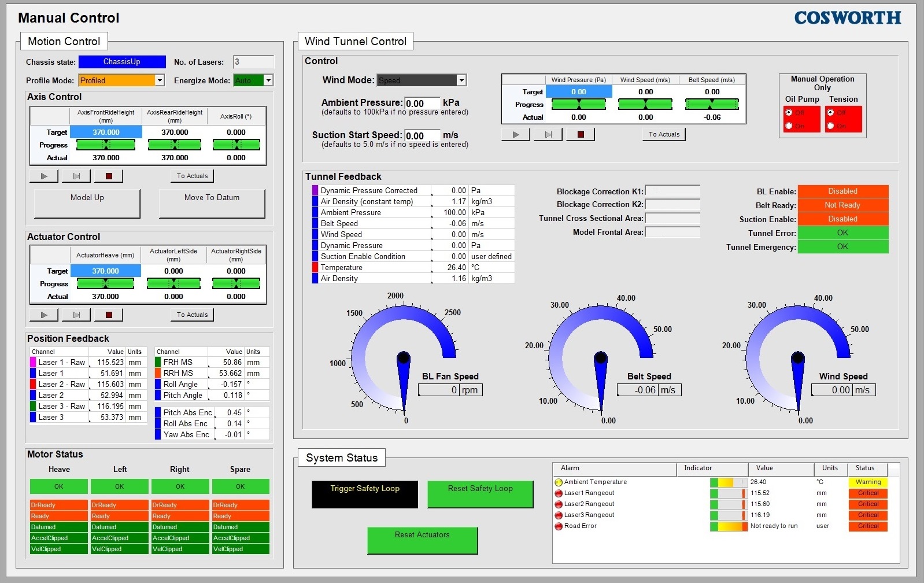Click the yellow Ambient Temperature alarm icon
This screenshot has height=583, width=924.
(559, 482)
